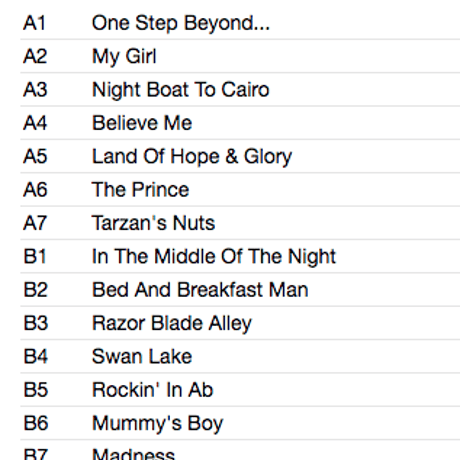Viewport: 460px width, 460px height.
Task: Click track position label A4
Action: [x=35, y=123]
